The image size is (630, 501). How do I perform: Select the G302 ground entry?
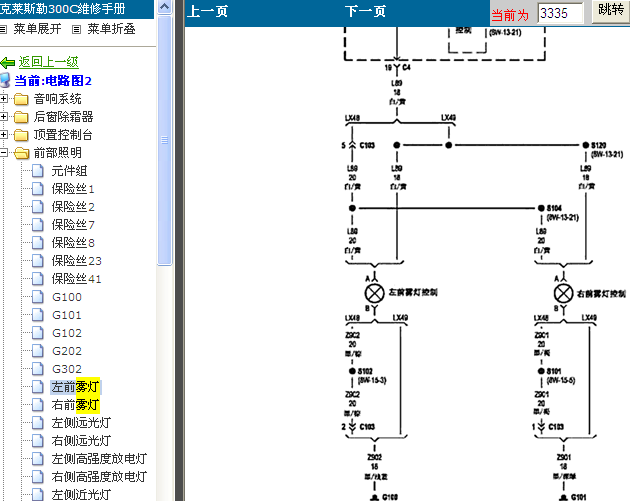(67, 369)
